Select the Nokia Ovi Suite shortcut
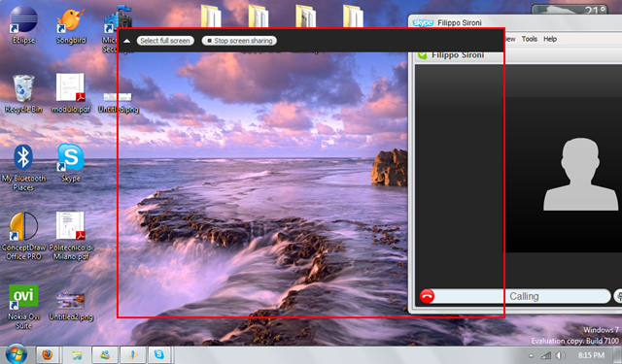Screen dimensions: 622x364 (x=23, y=307)
